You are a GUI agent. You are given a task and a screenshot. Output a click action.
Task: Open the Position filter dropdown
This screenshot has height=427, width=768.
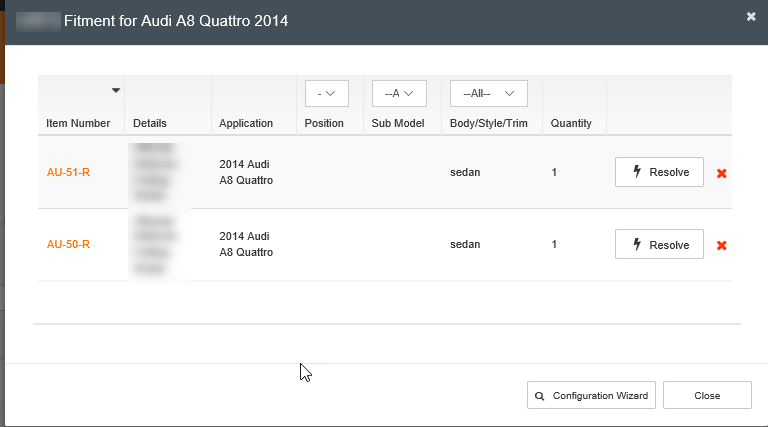(x=327, y=94)
